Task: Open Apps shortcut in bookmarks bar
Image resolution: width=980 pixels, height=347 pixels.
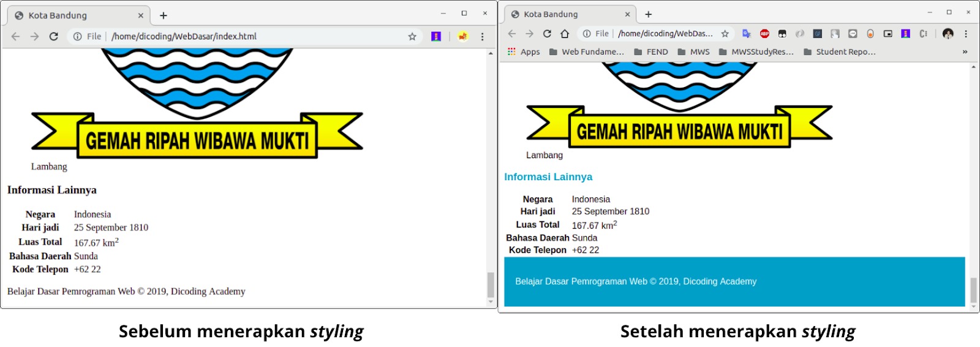Action: (524, 52)
